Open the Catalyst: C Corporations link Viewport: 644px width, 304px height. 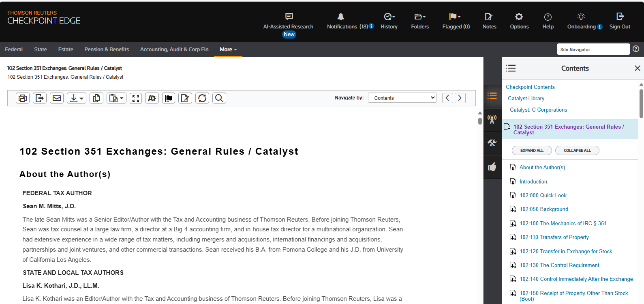(538, 110)
